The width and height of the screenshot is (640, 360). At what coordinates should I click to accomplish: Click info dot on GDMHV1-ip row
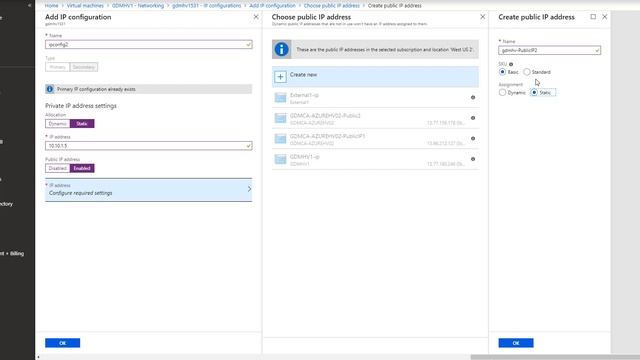(473, 159)
